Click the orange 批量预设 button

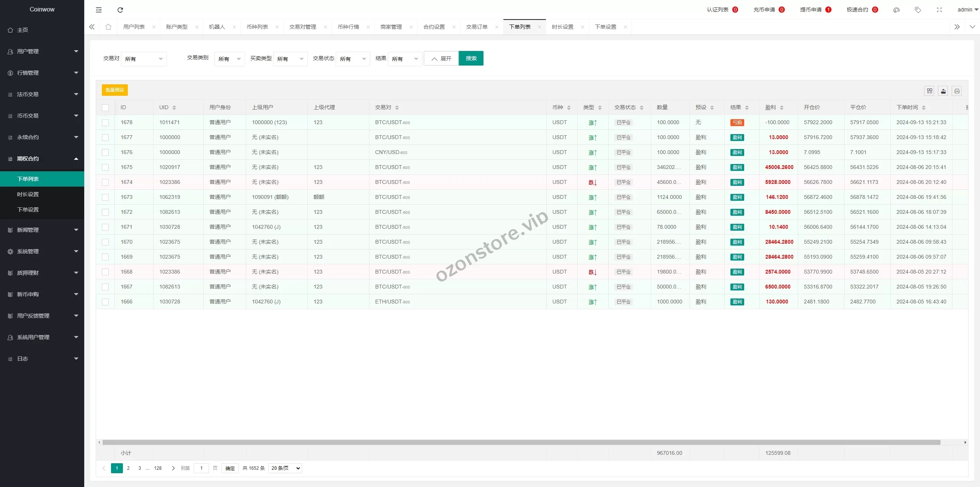(x=114, y=90)
